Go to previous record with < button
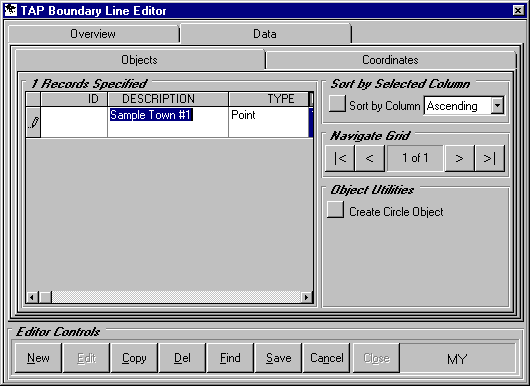The height and width of the screenshot is (386, 530). (x=369, y=158)
